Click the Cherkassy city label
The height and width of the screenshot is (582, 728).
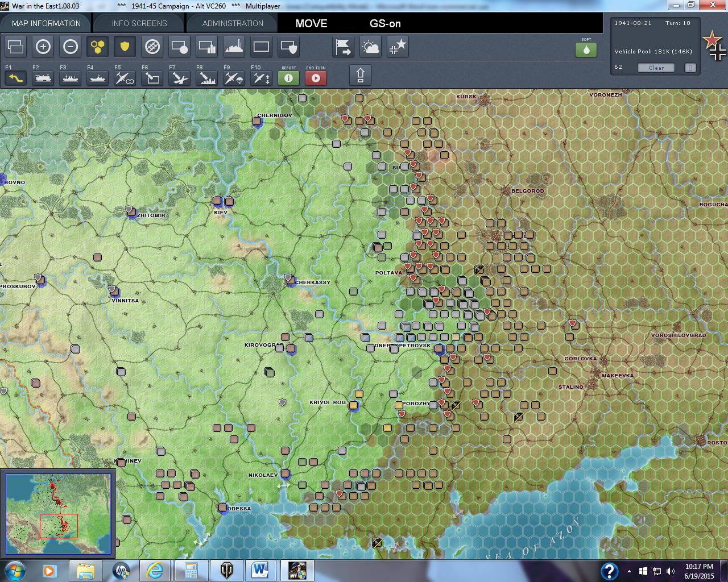(x=313, y=282)
